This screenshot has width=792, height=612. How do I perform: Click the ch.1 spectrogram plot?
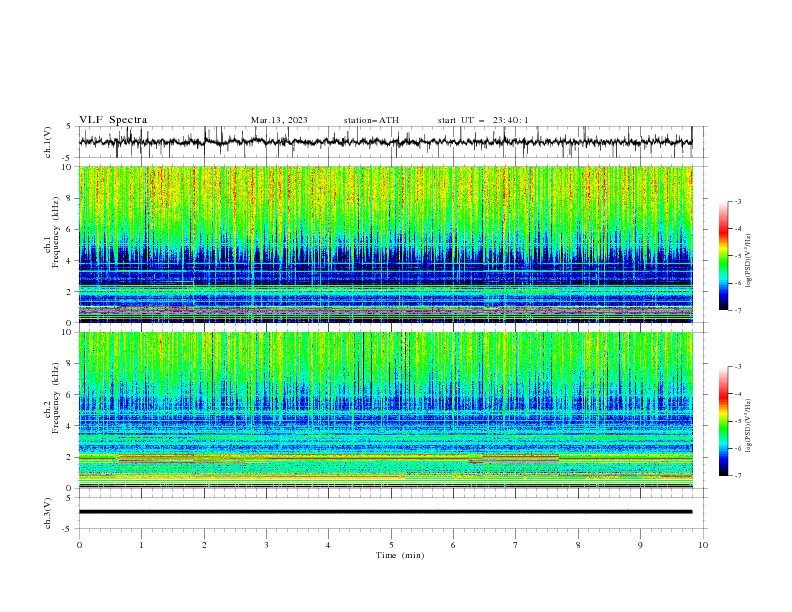tap(385, 244)
